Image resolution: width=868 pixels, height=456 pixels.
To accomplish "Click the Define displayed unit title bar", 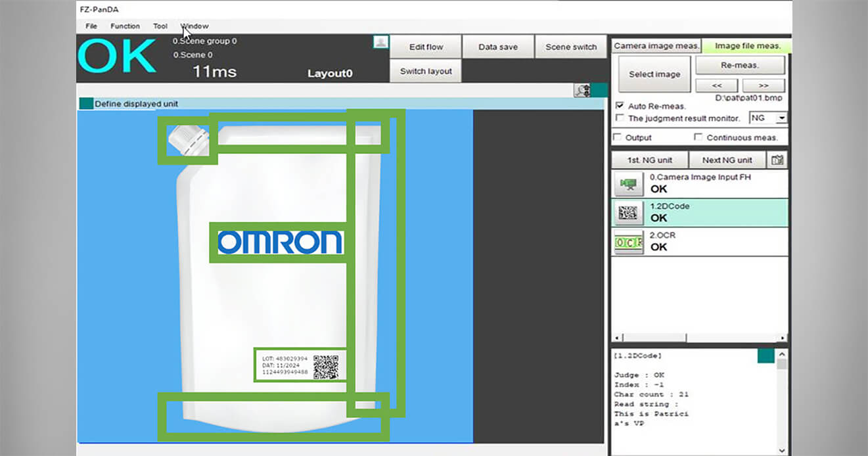I will point(342,104).
